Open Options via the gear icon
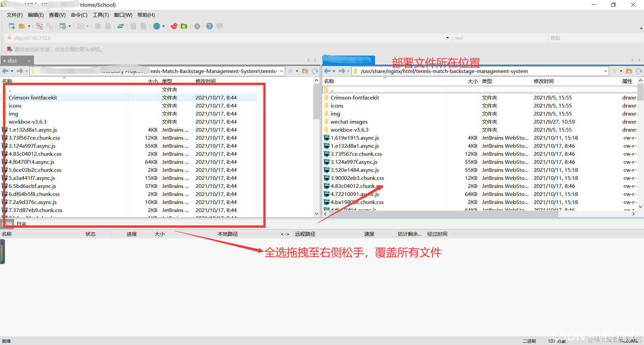Viewport: 644px width, 345px height. (x=197, y=26)
